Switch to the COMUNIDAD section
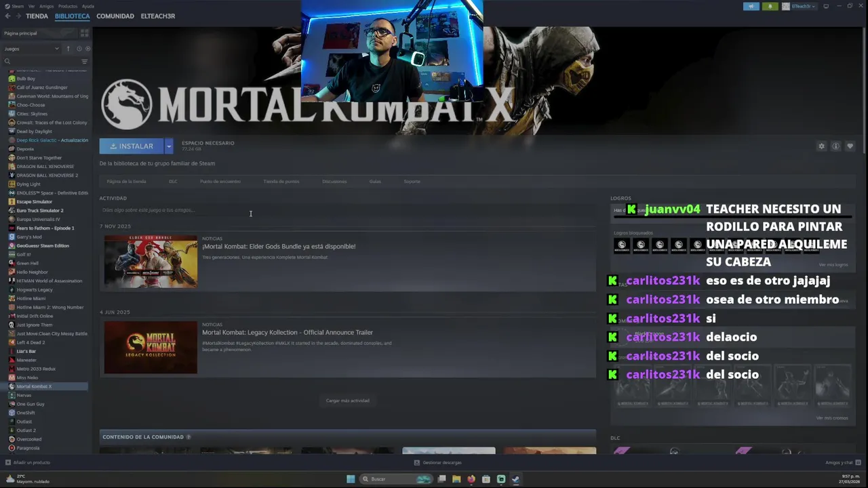 [x=115, y=16]
